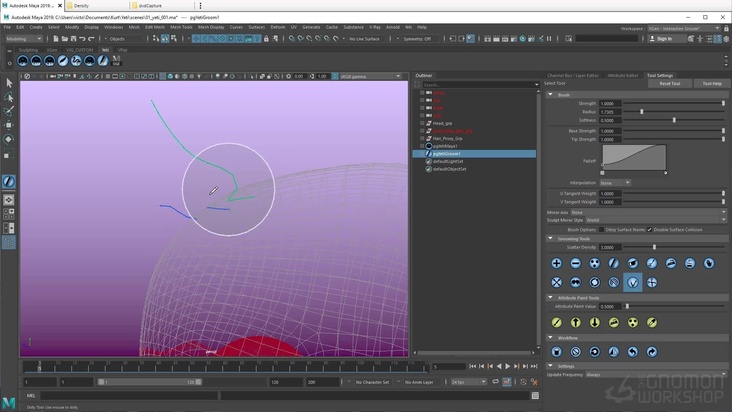Viewport: 732px width, 412px height.
Task: Click the Reset Tool button
Action: pyautogui.click(x=670, y=84)
